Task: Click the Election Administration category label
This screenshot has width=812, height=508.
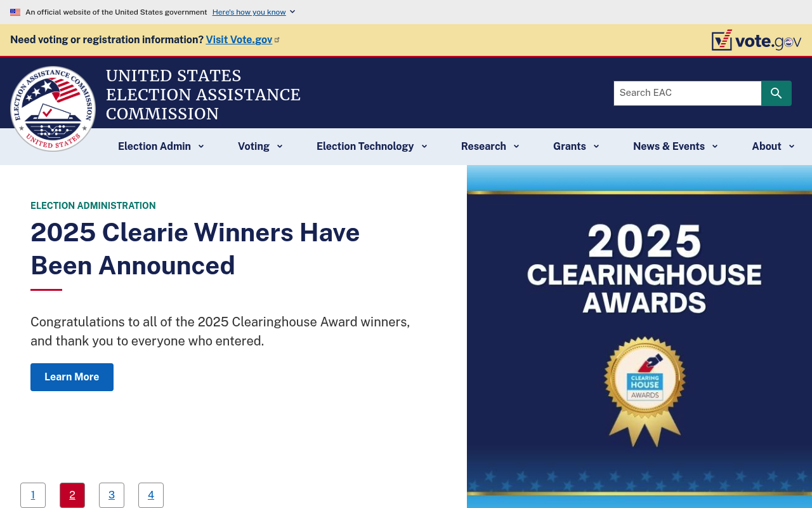Action: [x=93, y=206]
